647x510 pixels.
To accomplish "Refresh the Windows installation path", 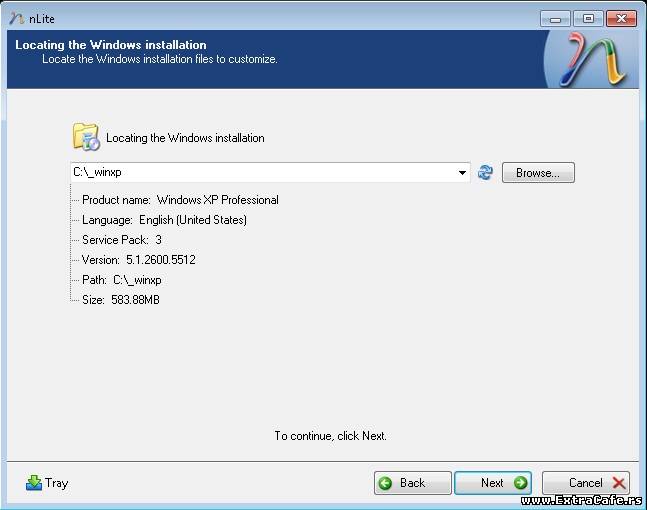I will (485, 173).
